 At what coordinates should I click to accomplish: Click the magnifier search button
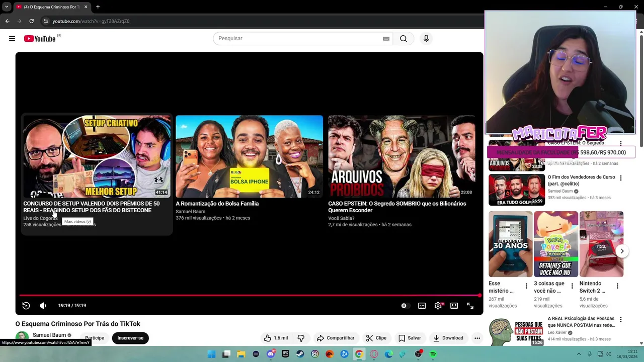404,39
